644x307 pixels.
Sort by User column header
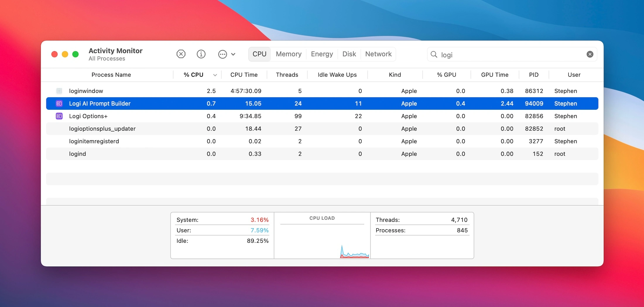pyautogui.click(x=574, y=75)
